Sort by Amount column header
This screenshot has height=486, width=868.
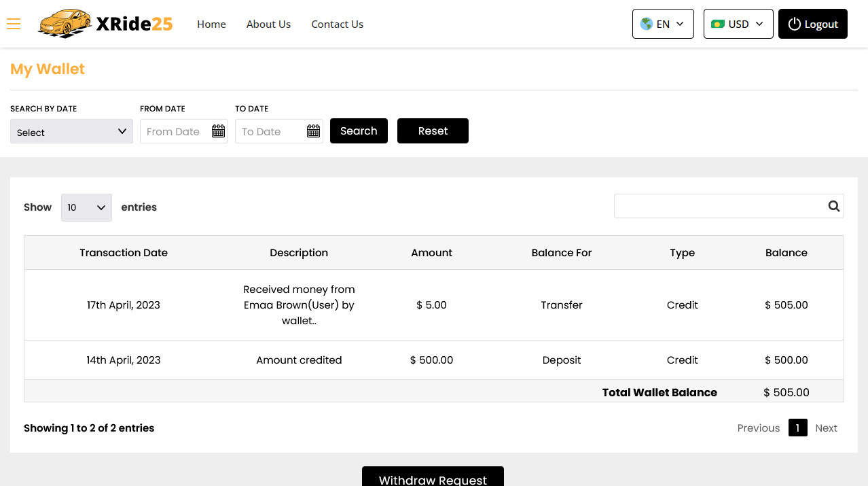click(x=431, y=252)
